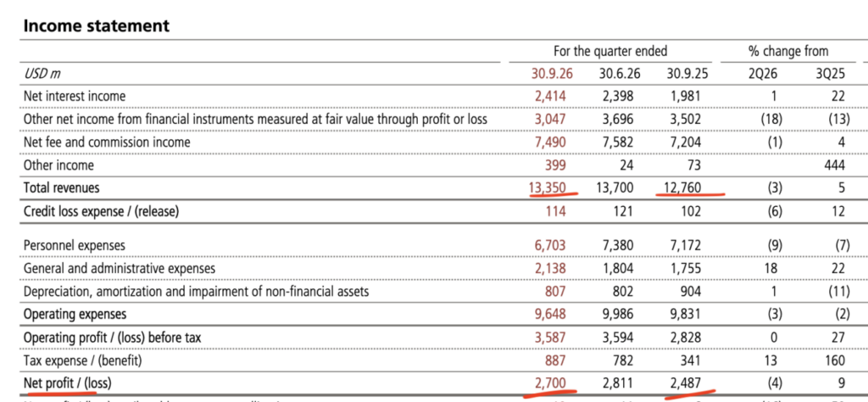Image resolution: width=868 pixels, height=402 pixels.
Task: Click the '30.6.26' column header
Action: [620, 73]
